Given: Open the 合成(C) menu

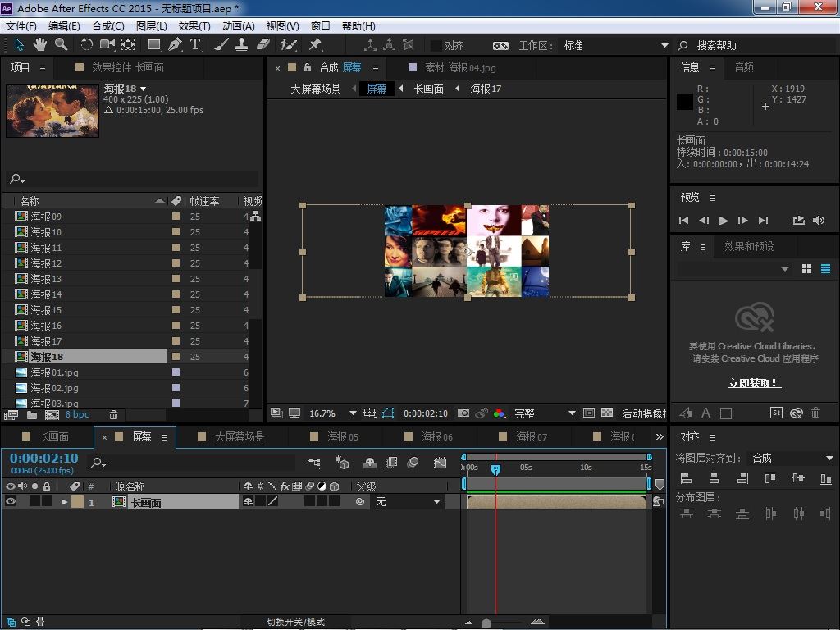Looking at the screenshot, I should coord(107,25).
